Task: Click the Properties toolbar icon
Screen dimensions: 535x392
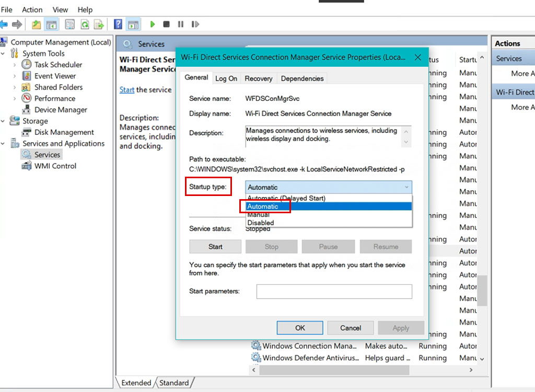Action: point(69,24)
